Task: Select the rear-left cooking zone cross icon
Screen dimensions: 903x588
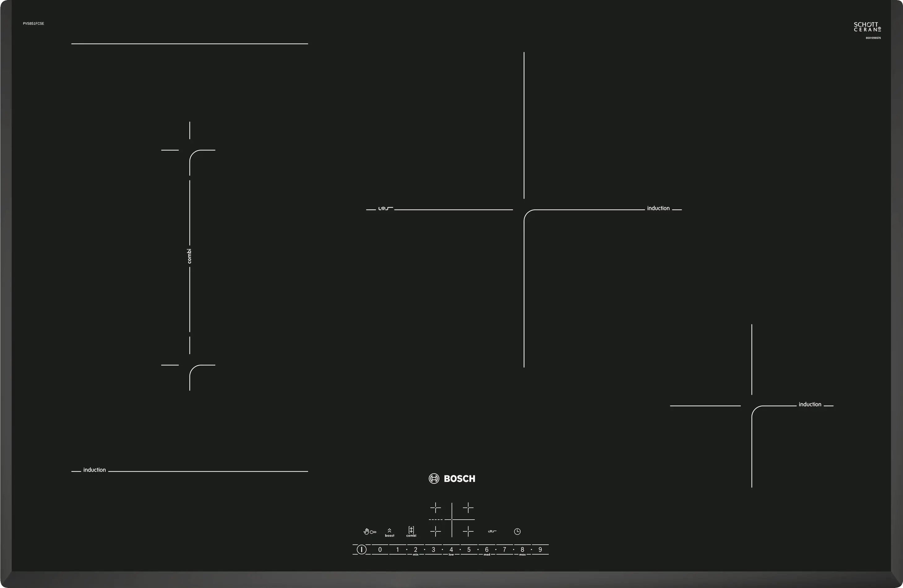Action: [x=436, y=508]
